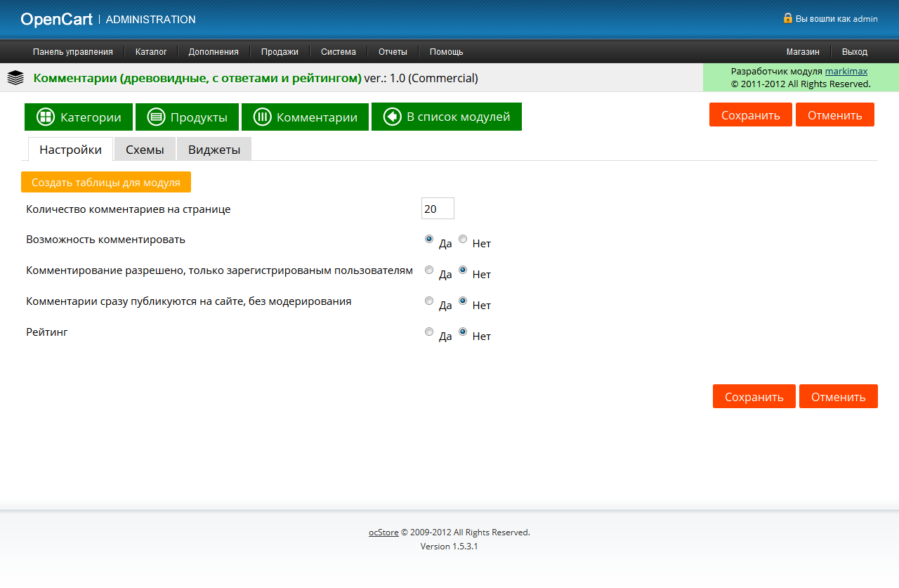Click the OpenCart logo
Screen dimensions: 899x588
pos(56,20)
